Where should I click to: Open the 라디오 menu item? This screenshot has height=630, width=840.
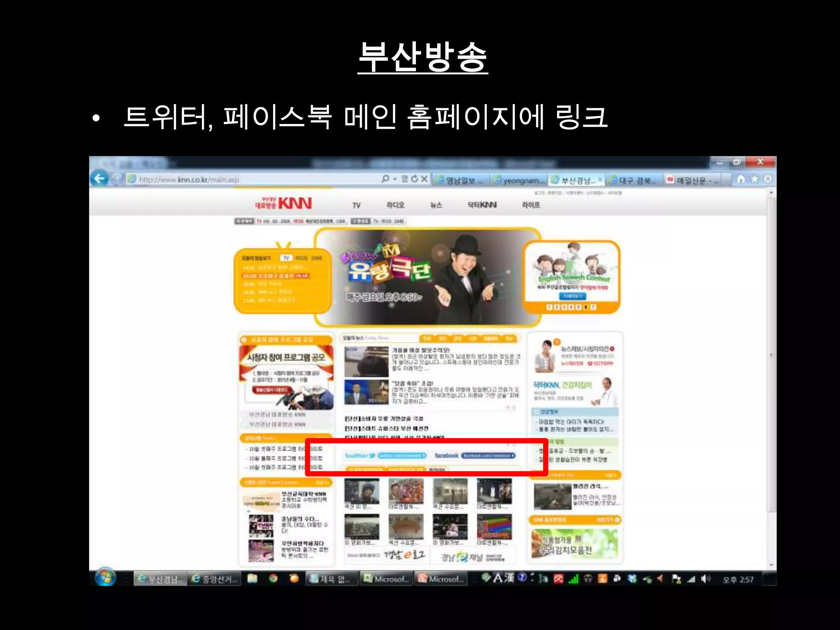tap(395, 205)
